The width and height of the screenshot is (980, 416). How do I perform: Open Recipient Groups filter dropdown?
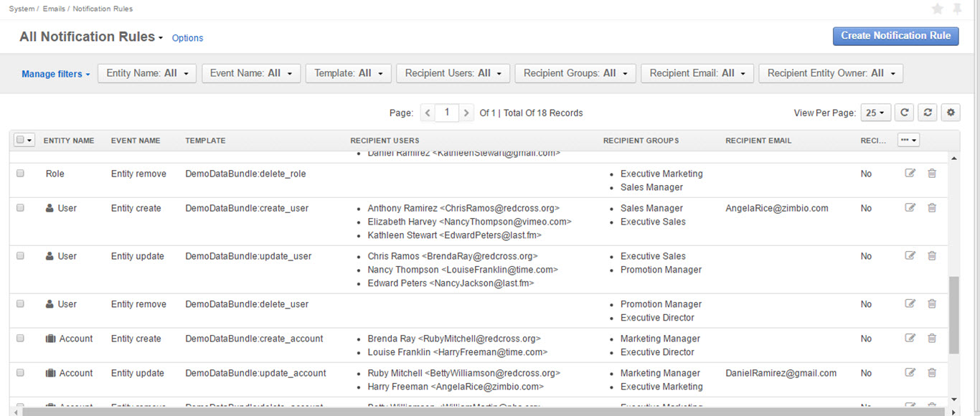tap(575, 73)
